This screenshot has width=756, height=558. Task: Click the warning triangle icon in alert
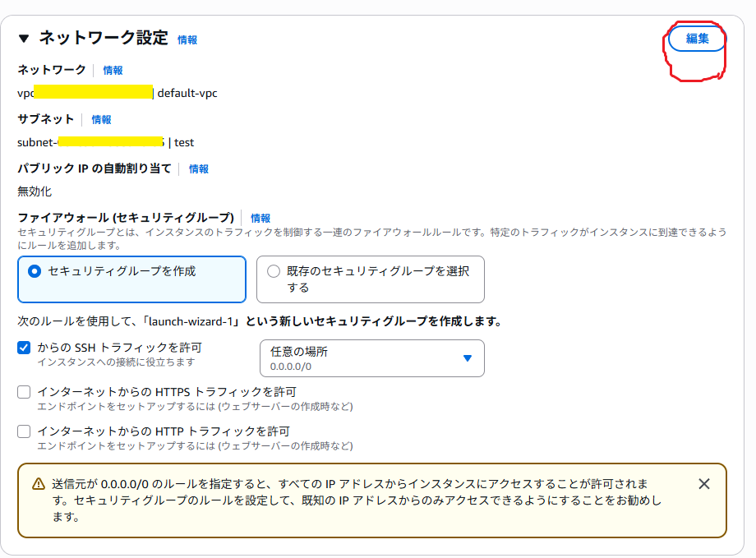click(x=39, y=484)
